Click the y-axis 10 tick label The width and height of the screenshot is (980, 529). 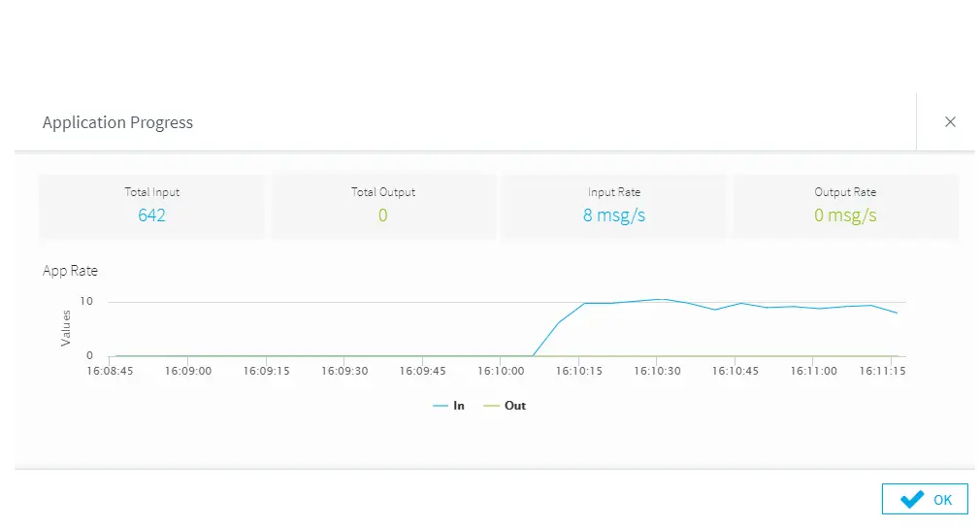pos(86,301)
